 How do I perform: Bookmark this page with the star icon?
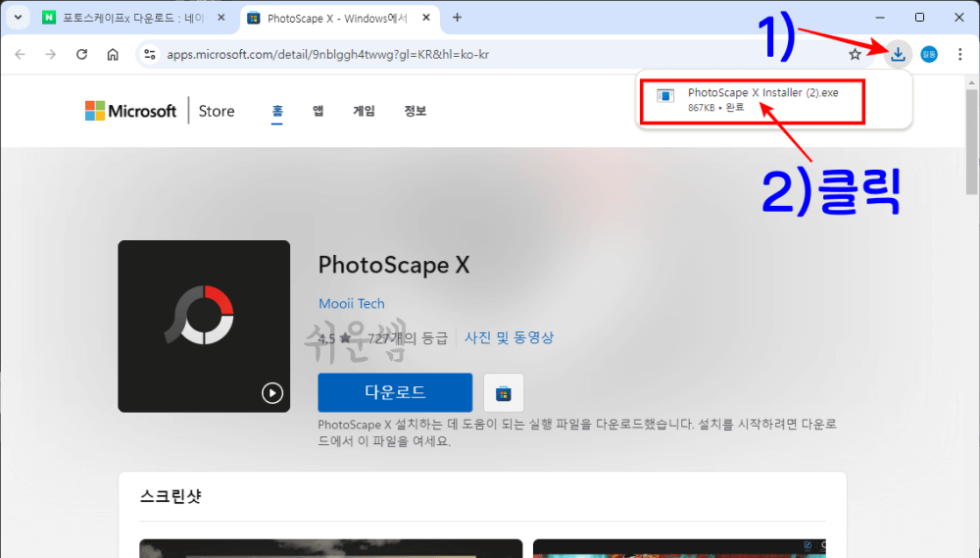[x=855, y=54]
